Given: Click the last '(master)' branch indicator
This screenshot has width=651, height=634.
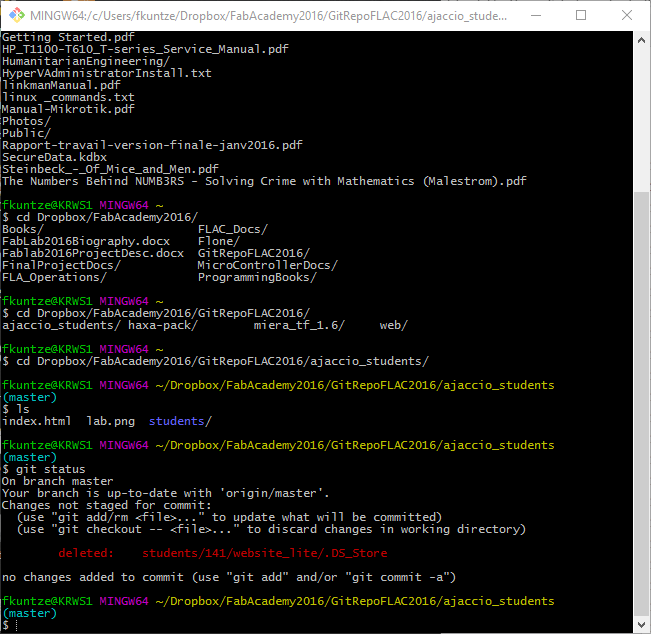Looking at the screenshot, I should [x=29, y=613].
